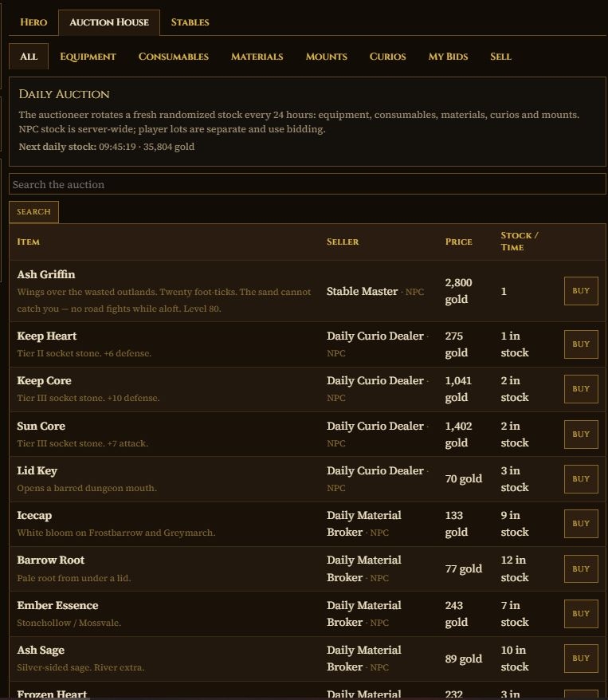Buy the Keep Core item

(581, 389)
